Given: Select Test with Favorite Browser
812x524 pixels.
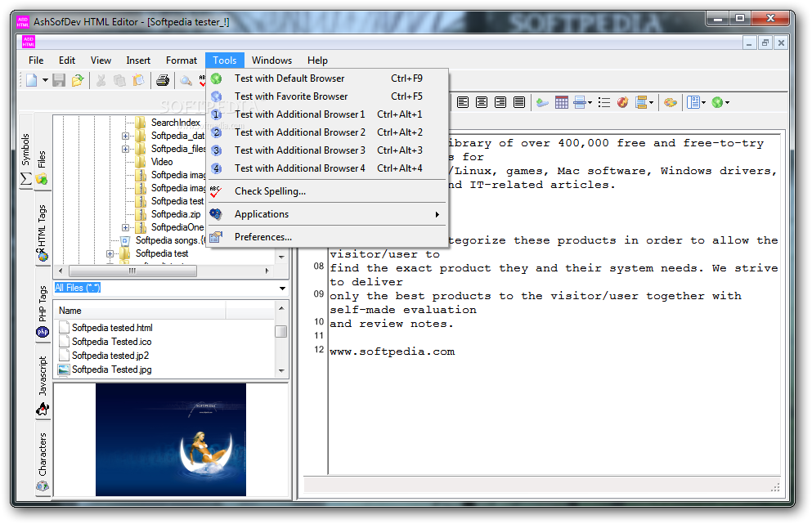Looking at the screenshot, I should click(327, 96).
